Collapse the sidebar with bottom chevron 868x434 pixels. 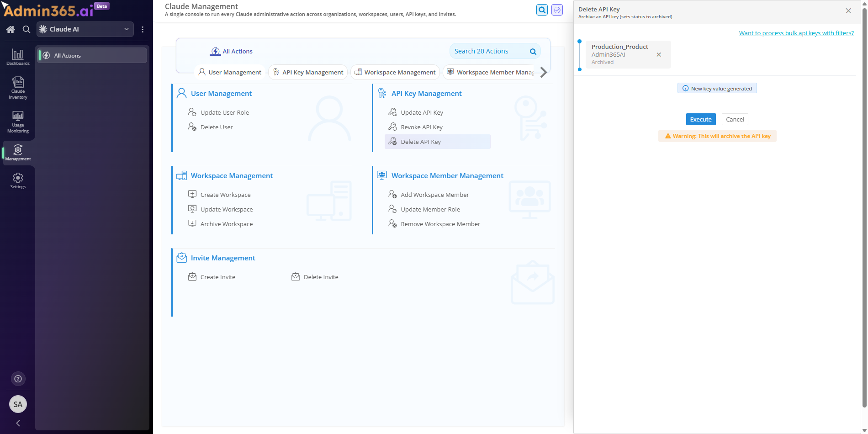coord(18,423)
